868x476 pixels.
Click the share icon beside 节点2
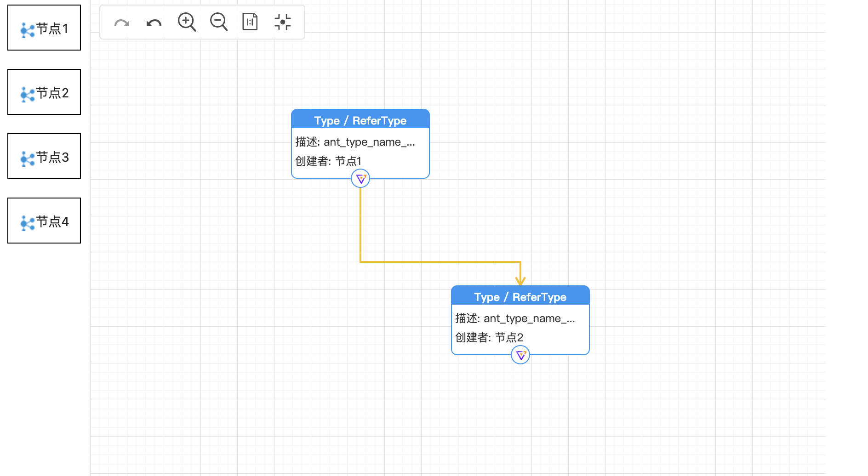click(x=28, y=95)
